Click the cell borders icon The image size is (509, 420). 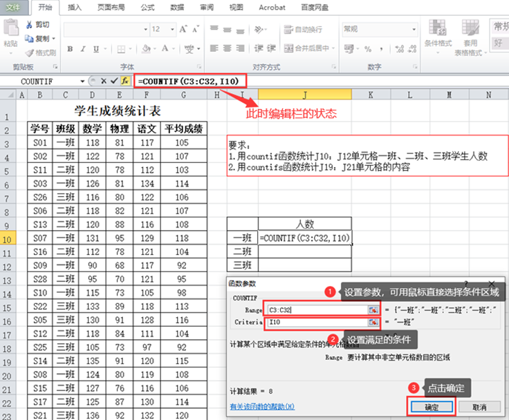coord(121,49)
